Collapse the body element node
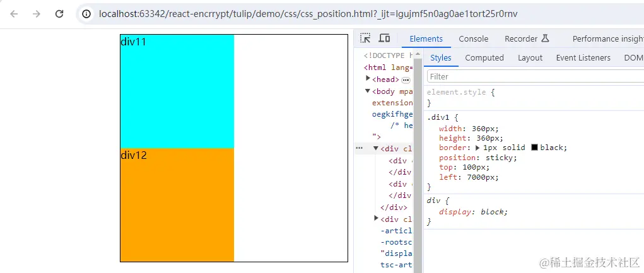The height and width of the screenshot is (273, 644). (368, 91)
